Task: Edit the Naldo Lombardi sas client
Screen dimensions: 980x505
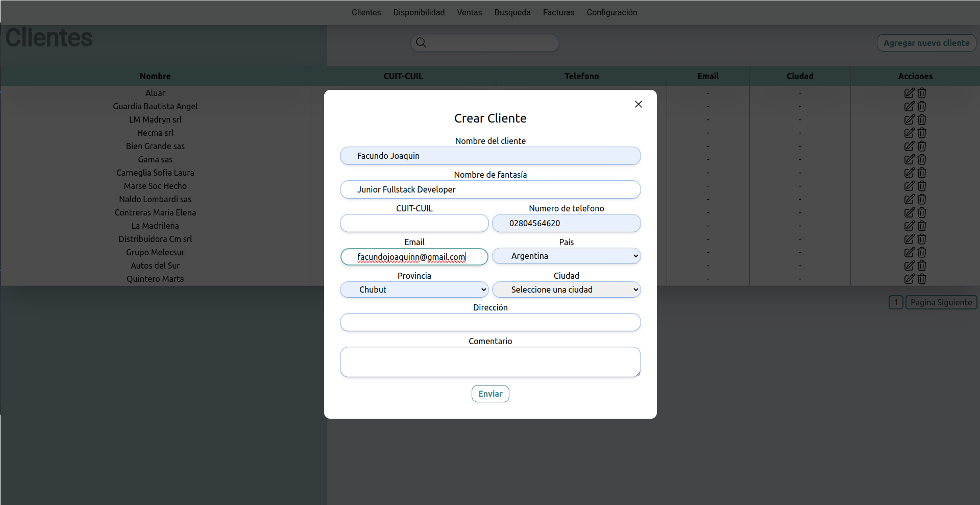Action: click(909, 199)
